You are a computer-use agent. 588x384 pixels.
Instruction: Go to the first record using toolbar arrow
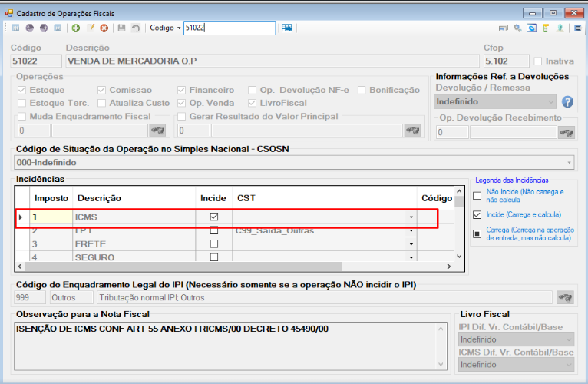pyautogui.click(x=15, y=28)
